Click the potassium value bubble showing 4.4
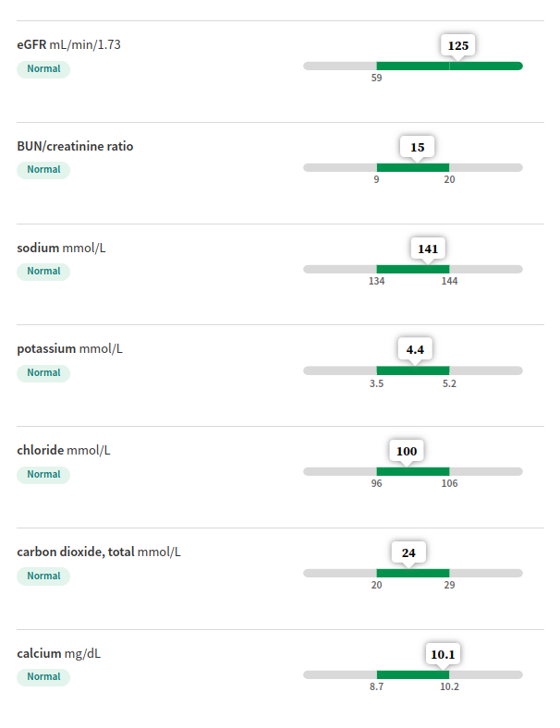The width and height of the screenshot is (560, 728). [x=415, y=349]
